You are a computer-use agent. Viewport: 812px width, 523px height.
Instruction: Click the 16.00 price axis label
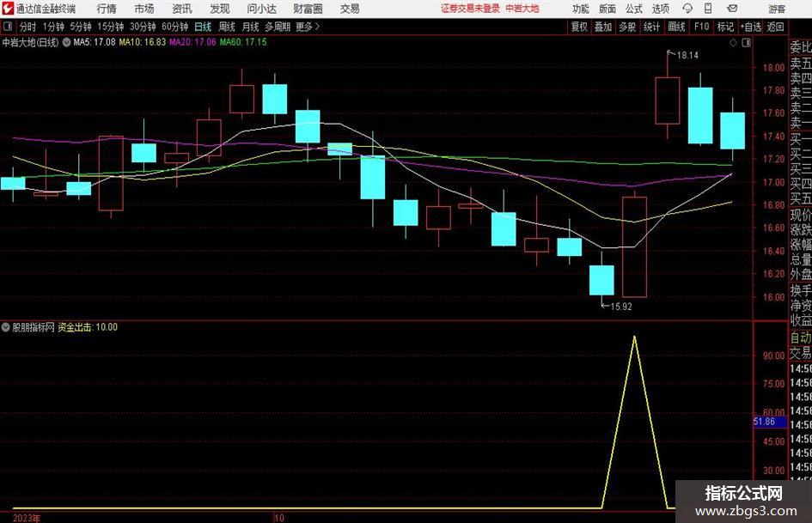coord(773,297)
